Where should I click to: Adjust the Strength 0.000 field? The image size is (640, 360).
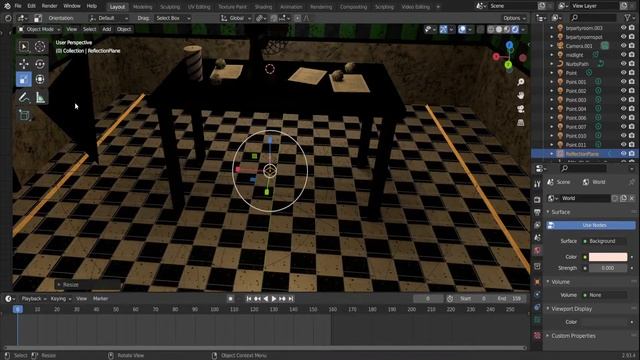[x=608, y=268]
